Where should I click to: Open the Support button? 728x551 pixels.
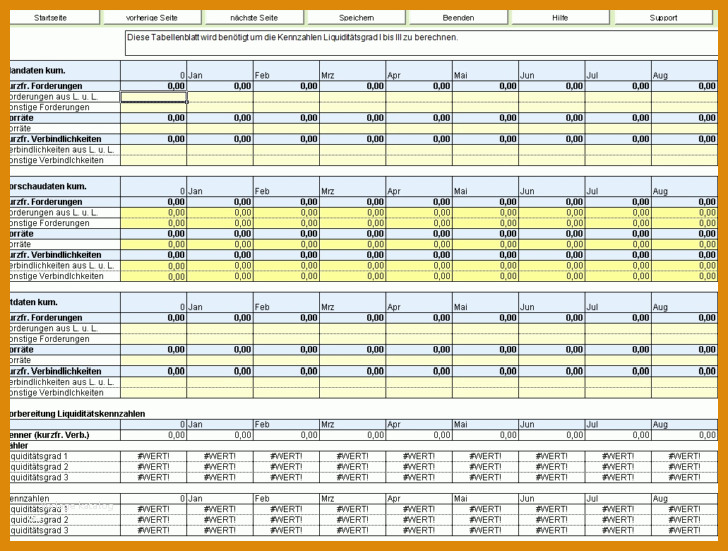[663, 18]
